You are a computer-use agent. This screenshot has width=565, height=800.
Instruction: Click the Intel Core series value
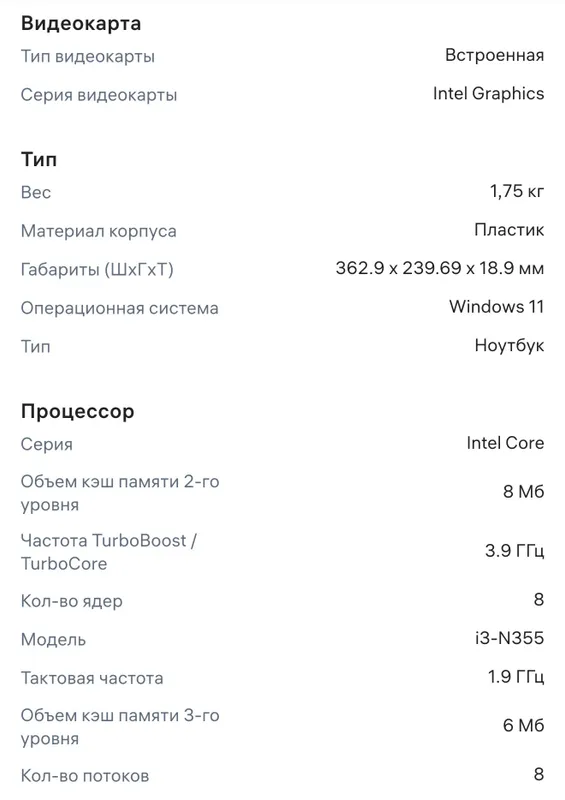[x=505, y=443]
